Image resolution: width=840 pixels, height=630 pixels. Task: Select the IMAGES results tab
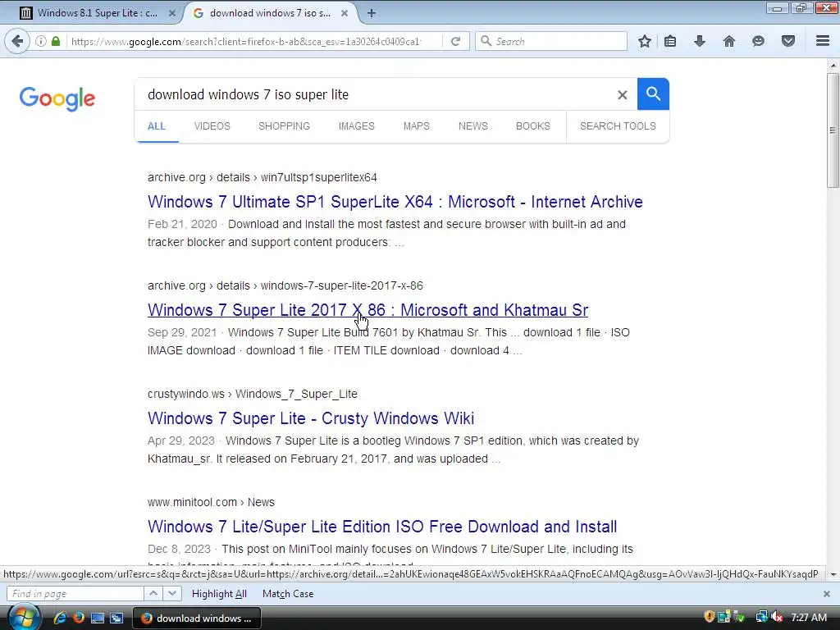pyautogui.click(x=356, y=126)
